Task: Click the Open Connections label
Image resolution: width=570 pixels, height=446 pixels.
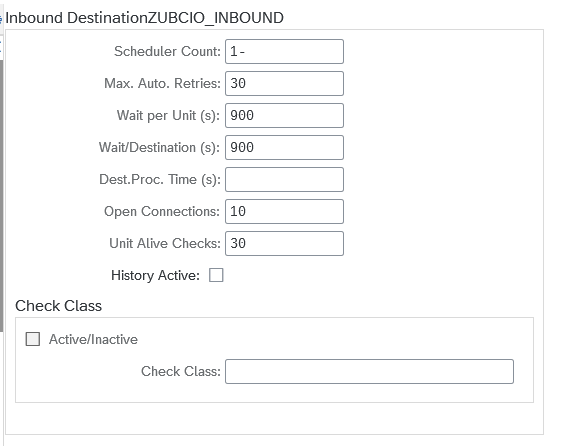Action: (162, 212)
